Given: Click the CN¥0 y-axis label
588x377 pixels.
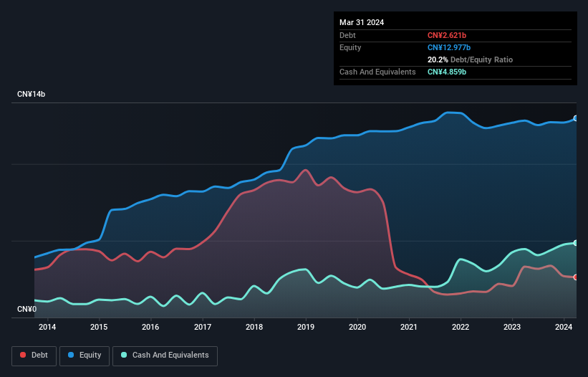Looking at the screenshot, I should pyautogui.click(x=26, y=310).
